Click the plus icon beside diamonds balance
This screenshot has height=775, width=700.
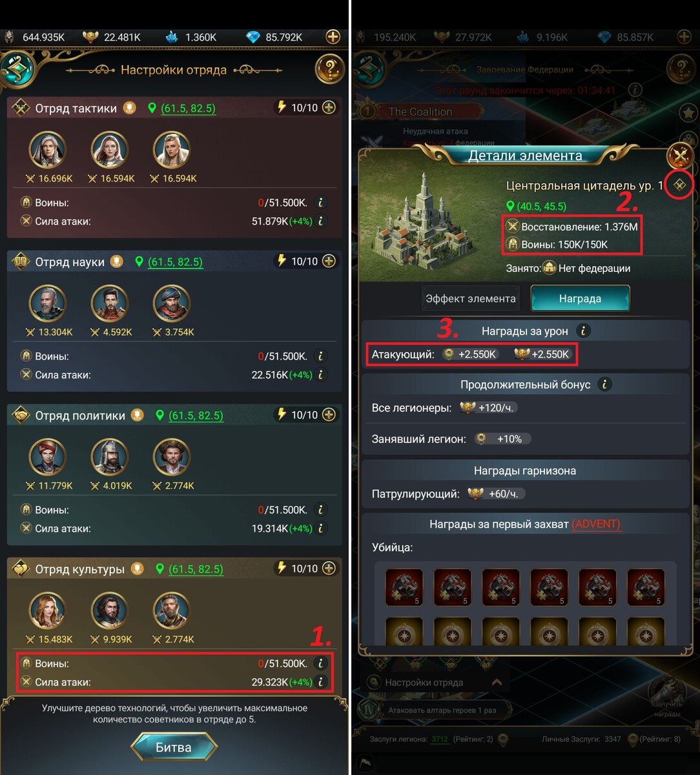[333, 37]
